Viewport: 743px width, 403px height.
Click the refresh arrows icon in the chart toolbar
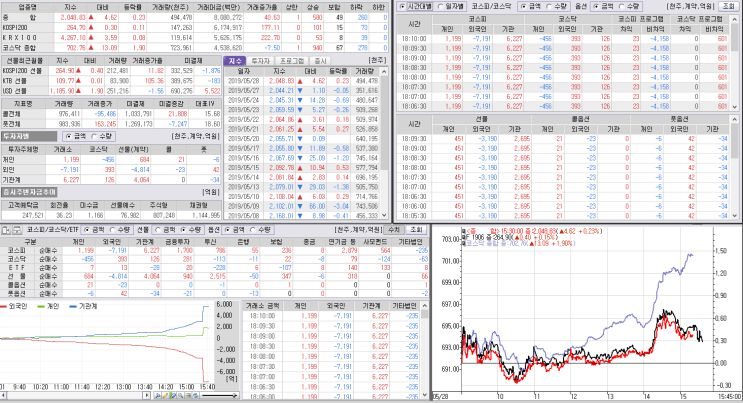coord(196,395)
